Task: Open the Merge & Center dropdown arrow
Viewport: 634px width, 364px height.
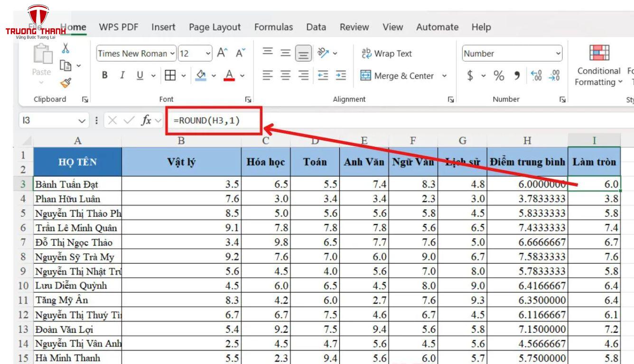Action: [x=445, y=75]
